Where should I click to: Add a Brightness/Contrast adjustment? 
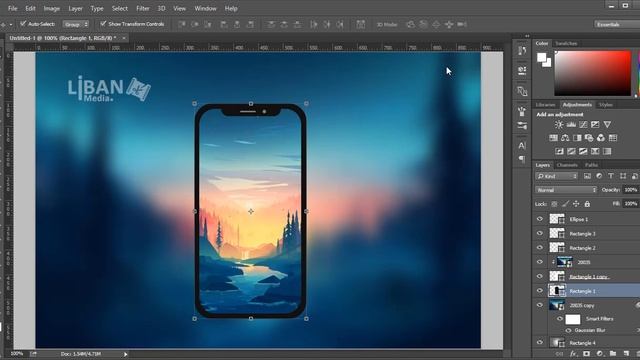559,124
